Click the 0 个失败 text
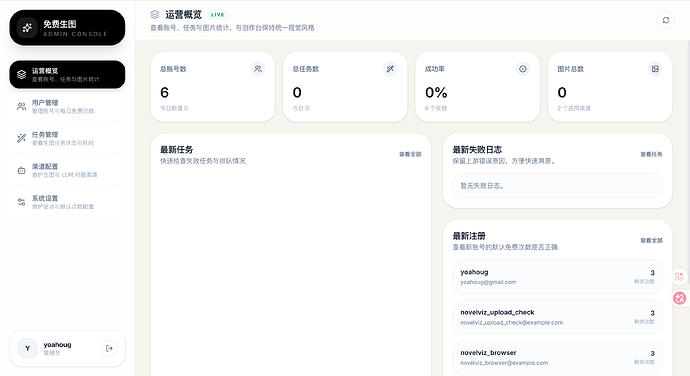690x376 pixels. pyautogui.click(x=436, y=108)
